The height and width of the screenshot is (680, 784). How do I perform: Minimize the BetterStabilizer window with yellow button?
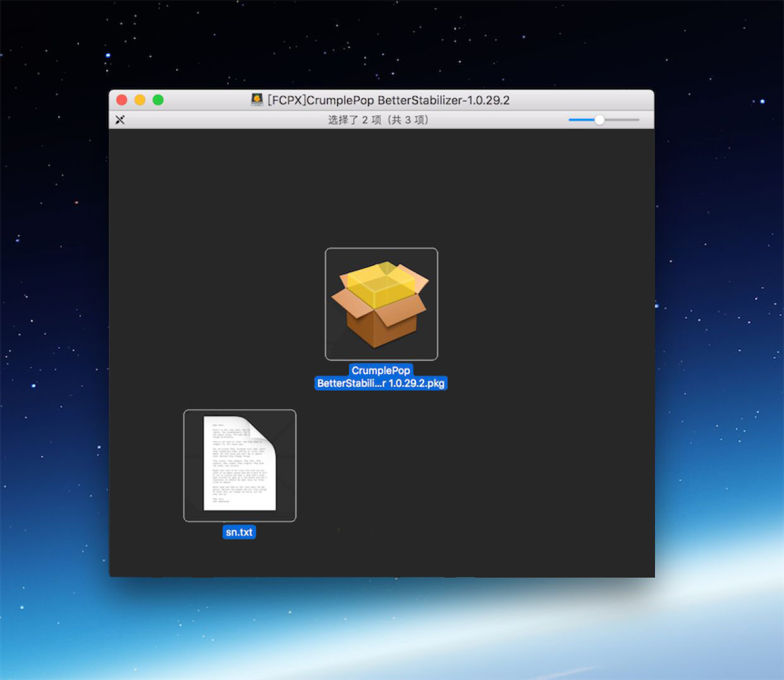click(x=140, y=100)
